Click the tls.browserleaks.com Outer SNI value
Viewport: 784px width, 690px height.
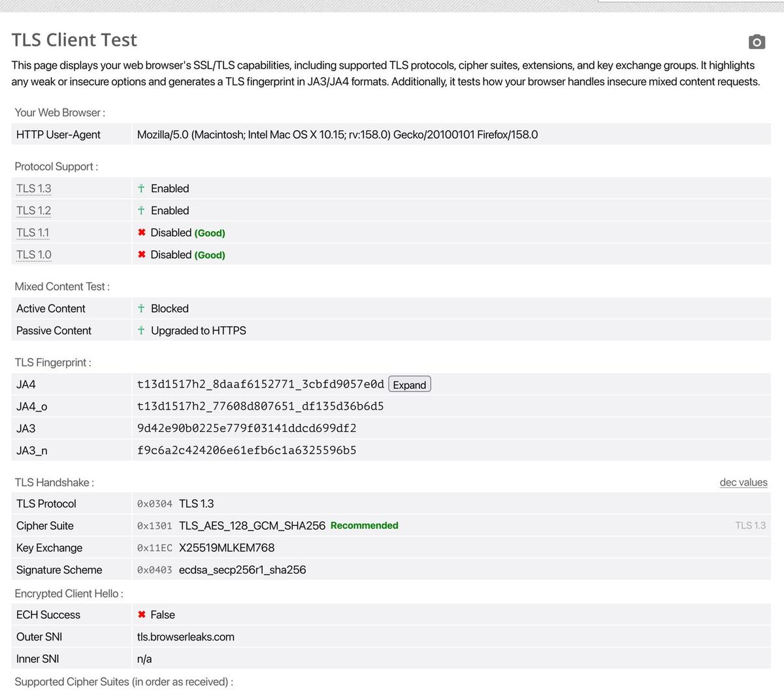click(x=186, y=637)
